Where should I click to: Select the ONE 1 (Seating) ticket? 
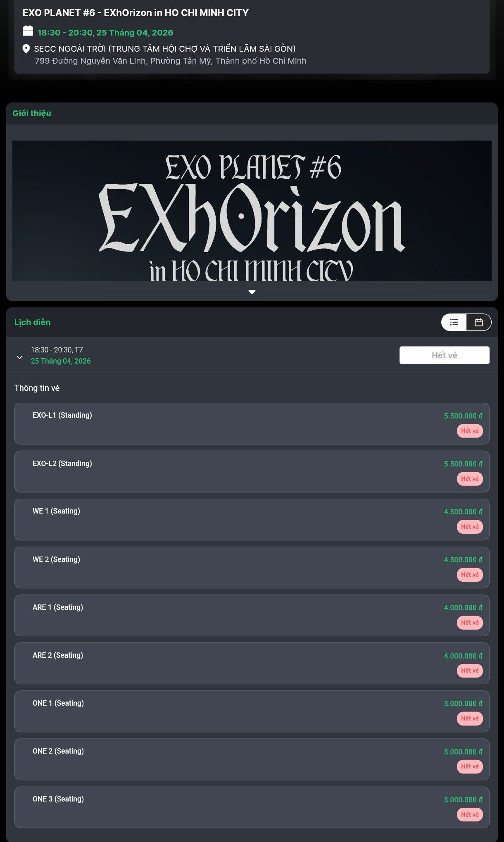tap(252, 711)
